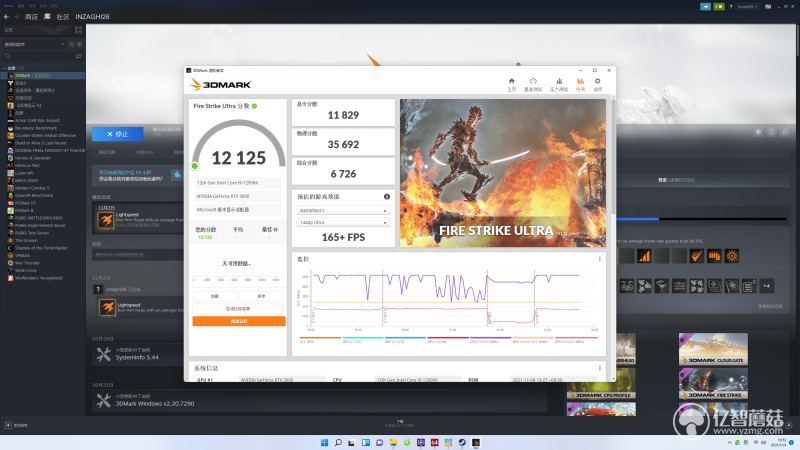Open taskbar Search

click(x=338, y=442)
